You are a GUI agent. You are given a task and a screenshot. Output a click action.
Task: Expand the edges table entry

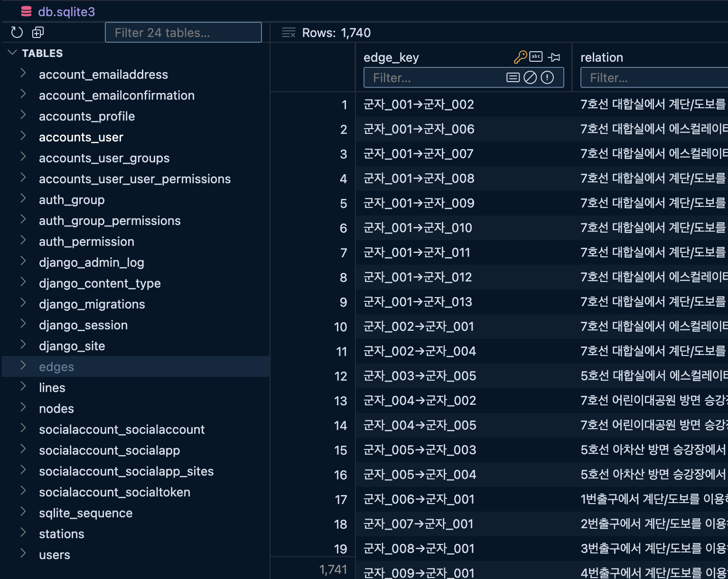pos(23,365)
